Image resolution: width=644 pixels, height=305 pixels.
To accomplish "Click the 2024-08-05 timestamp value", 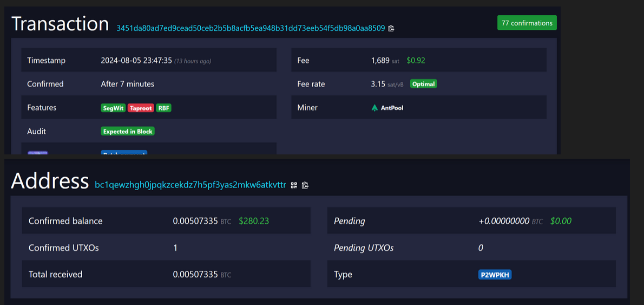I will coord(136,61).
